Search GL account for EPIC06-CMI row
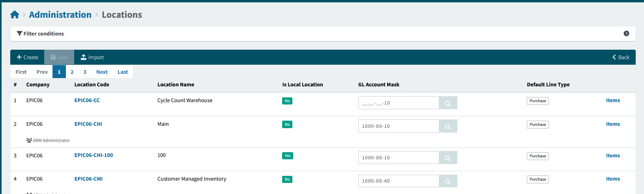Screen dimensions: 644x194 [x=448, y=181]
